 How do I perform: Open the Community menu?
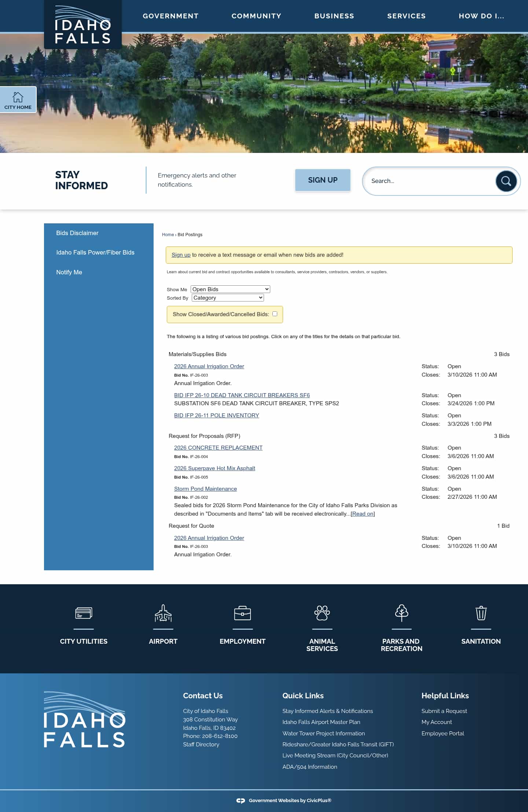coord(256,16)
